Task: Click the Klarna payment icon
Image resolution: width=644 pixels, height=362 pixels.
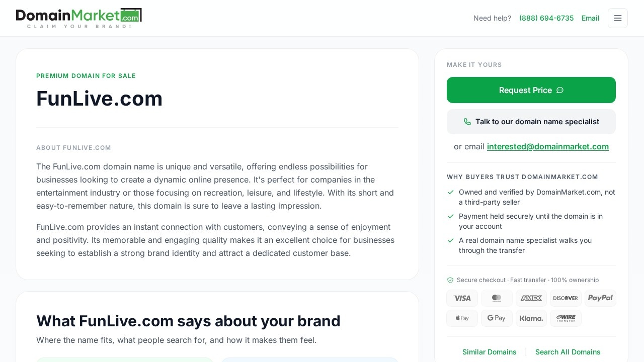Action: [531, 318]
